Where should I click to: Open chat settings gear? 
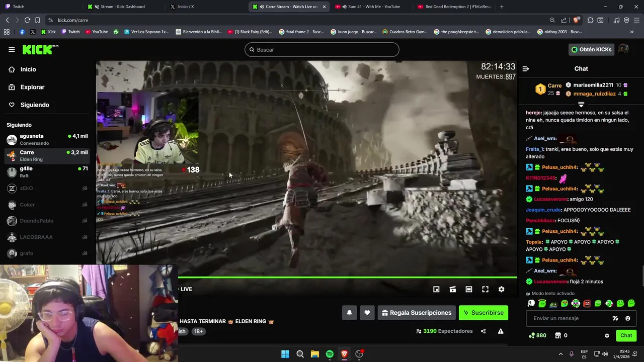[x=607, y=336]
